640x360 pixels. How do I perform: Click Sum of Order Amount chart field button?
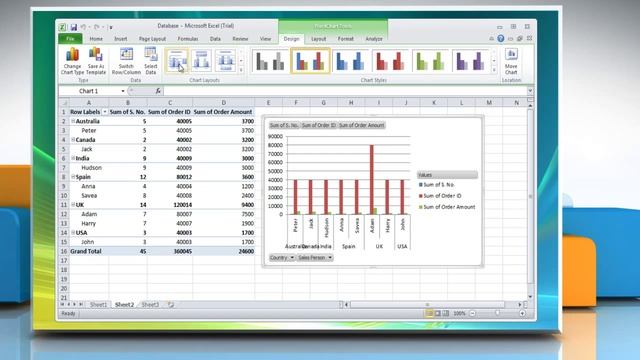pos(362,125)
